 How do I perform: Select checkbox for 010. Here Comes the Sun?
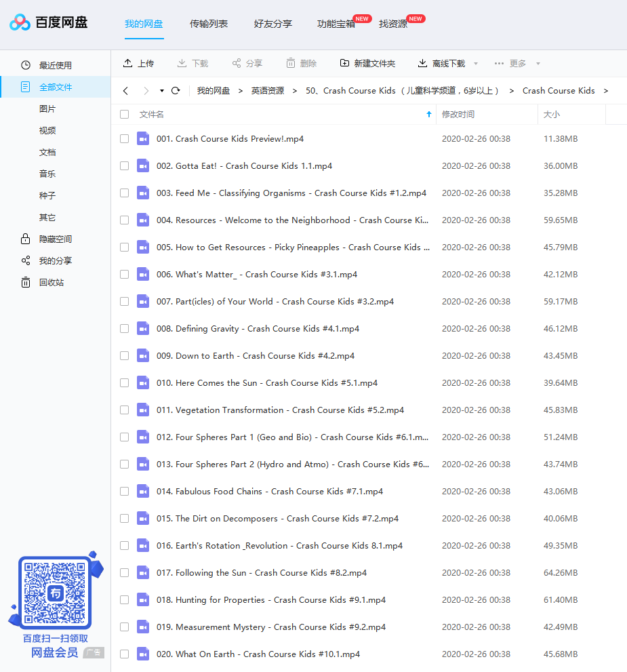[124, 383]
